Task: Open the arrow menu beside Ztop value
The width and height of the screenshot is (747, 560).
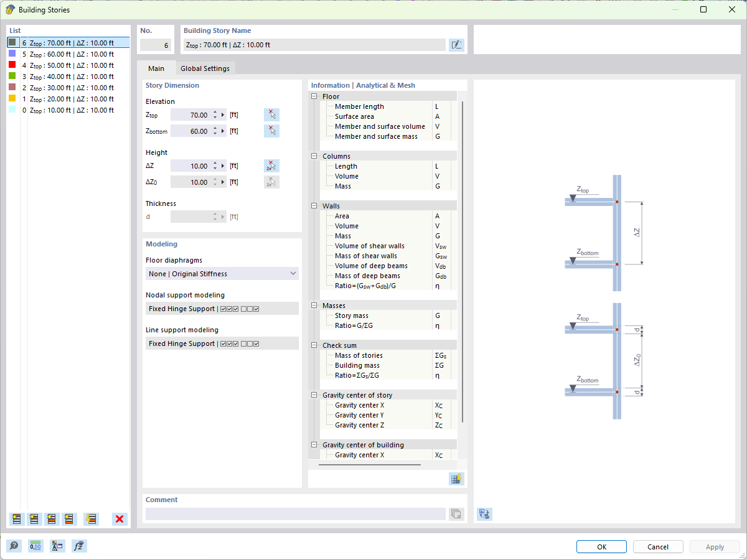Action: (x=223, y=115)
